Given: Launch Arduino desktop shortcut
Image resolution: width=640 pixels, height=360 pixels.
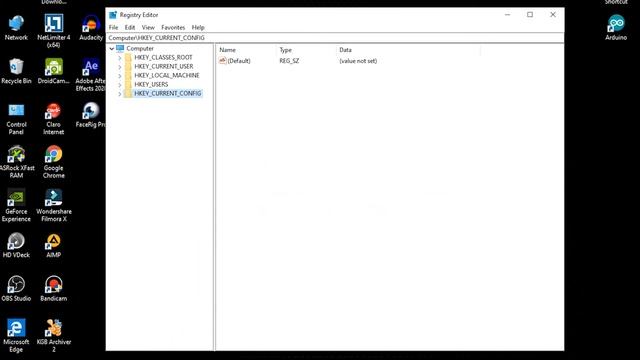Looking at the screenshot, I should click(x=616, y=28).
